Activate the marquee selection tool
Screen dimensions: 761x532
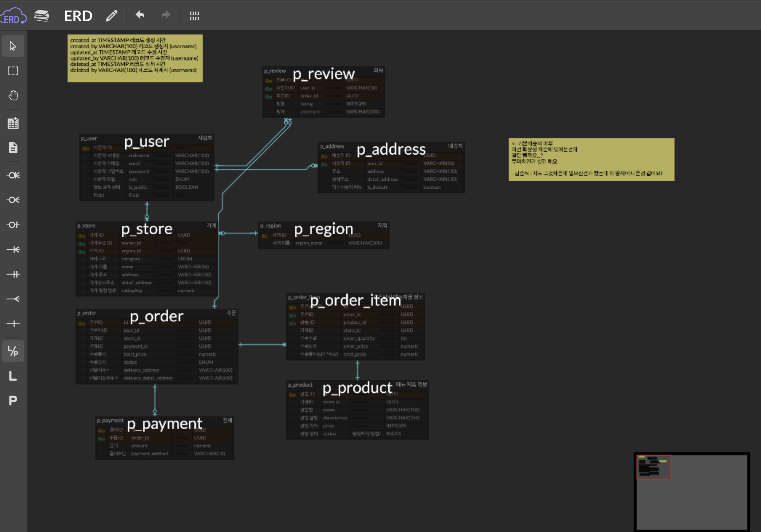13,70
